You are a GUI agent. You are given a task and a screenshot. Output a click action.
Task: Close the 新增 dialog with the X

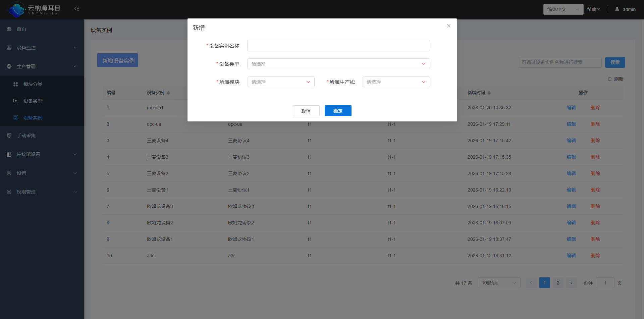[449, 26]
